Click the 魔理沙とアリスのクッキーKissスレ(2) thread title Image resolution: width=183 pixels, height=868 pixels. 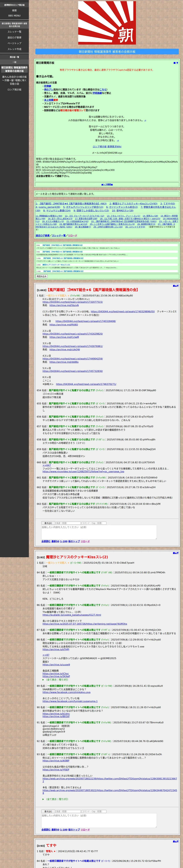pyautogui.click(x=77, y=557)
